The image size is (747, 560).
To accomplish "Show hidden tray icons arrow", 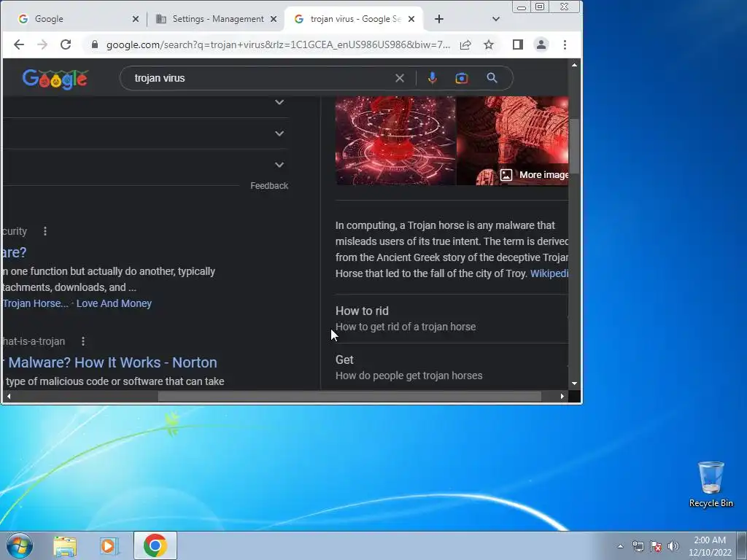I will click(x=620, y=546).
